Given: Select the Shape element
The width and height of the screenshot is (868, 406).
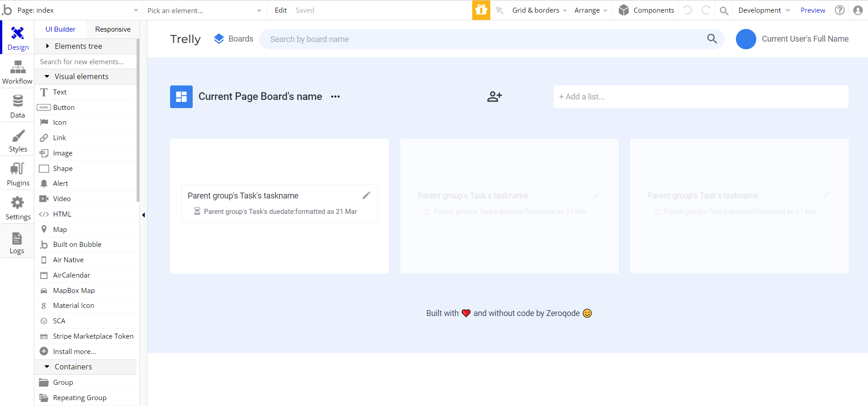Looking at the screenshot, I should [x=85, y=168].
